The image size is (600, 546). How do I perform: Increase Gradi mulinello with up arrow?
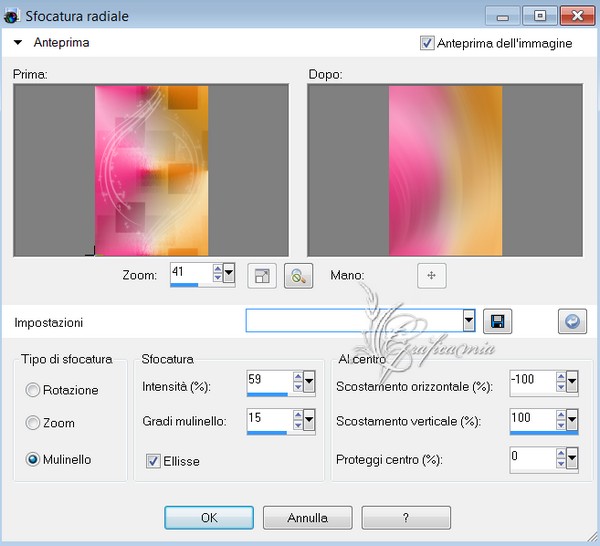(x=298, y=415)
